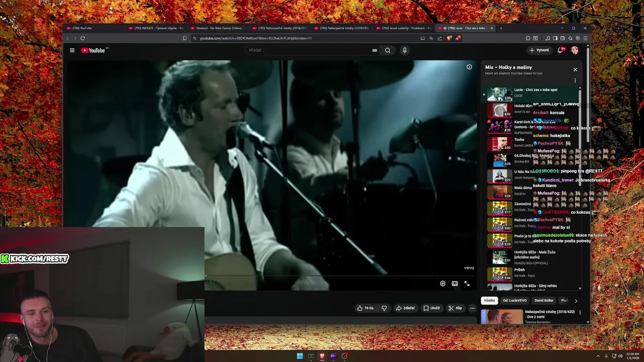
Task: Close the Lucie - Chci zas v tobe tab
Action: [x=492, y=28]
